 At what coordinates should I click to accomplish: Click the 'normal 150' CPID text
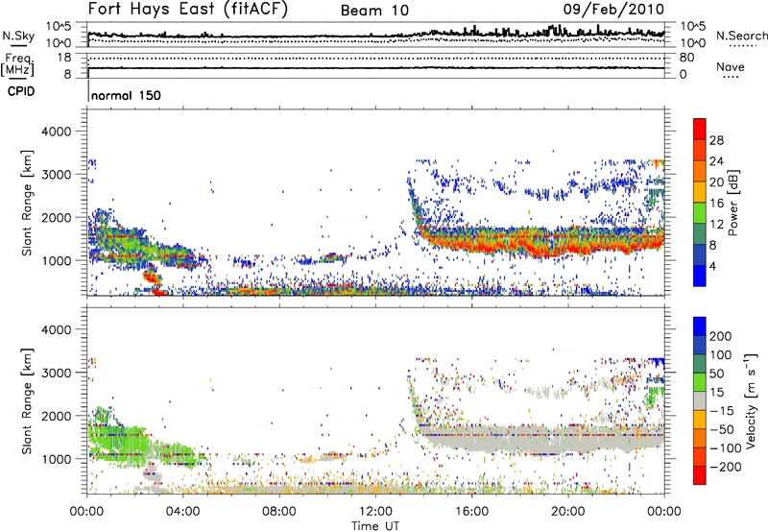point(126,95)
